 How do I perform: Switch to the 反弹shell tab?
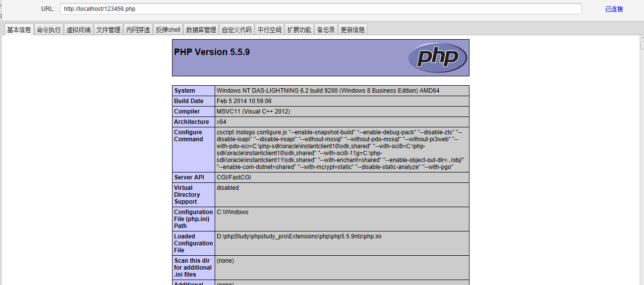(x=168, y=30)
